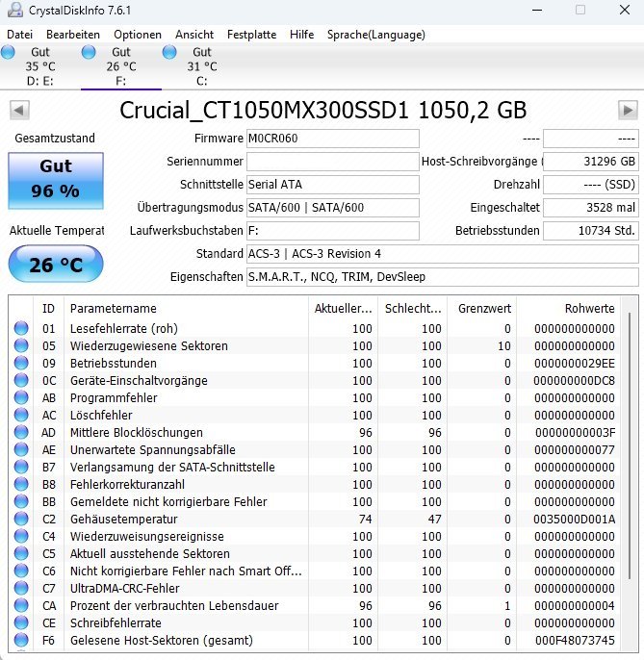Click status orb for Löschfehler row
The width and height of the screenshot is (644, 660).
pos(21,415)
